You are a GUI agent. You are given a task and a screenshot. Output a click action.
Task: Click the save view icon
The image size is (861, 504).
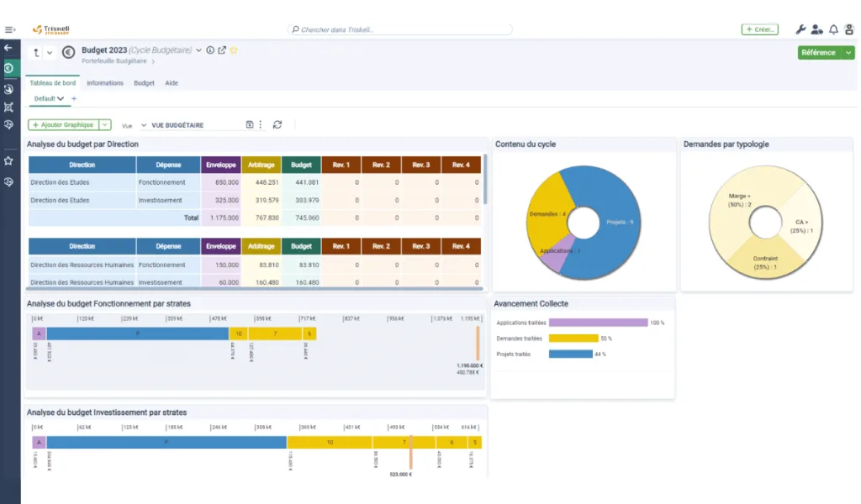pos(249,124)
